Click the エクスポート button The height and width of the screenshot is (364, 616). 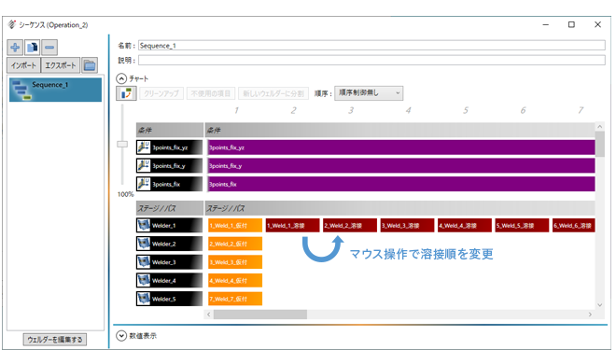(60, 65)
